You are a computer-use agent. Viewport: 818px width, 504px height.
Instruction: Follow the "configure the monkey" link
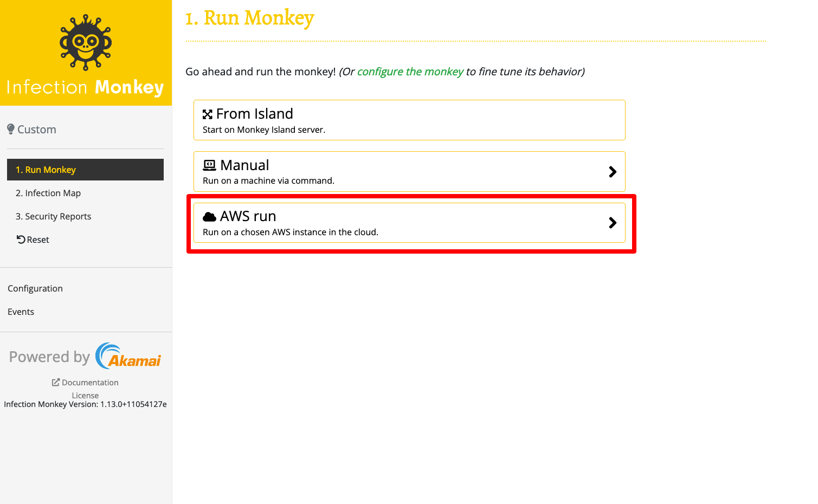click(x=410, y=72)
